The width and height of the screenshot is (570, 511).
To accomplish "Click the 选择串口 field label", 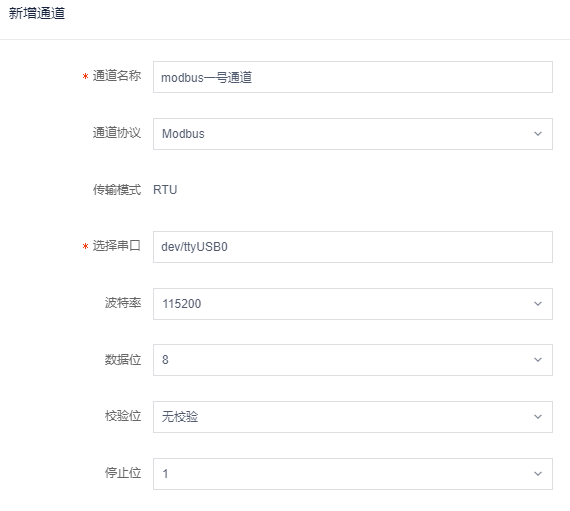I will coord(117,246).
